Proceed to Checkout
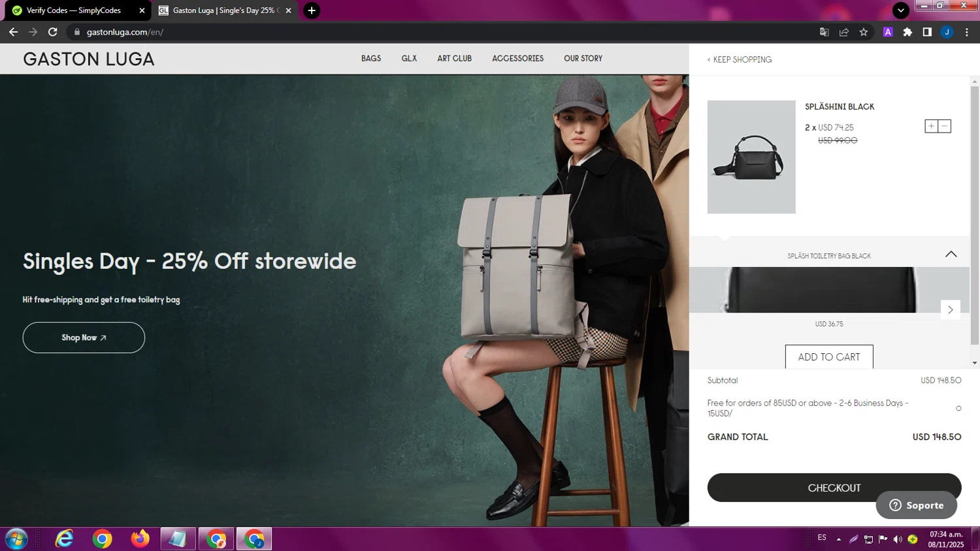980x551 pixels. tap(834, 488)
